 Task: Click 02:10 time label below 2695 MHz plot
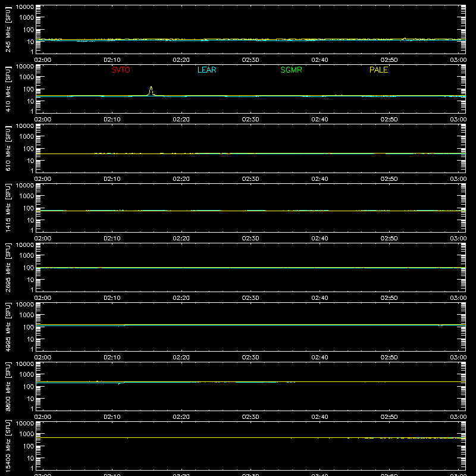(112, 298)
